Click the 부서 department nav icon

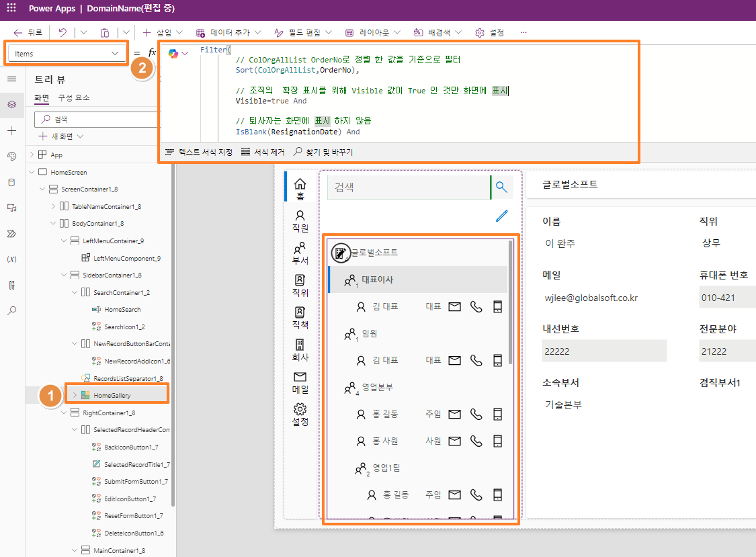(x=300, y=253)
